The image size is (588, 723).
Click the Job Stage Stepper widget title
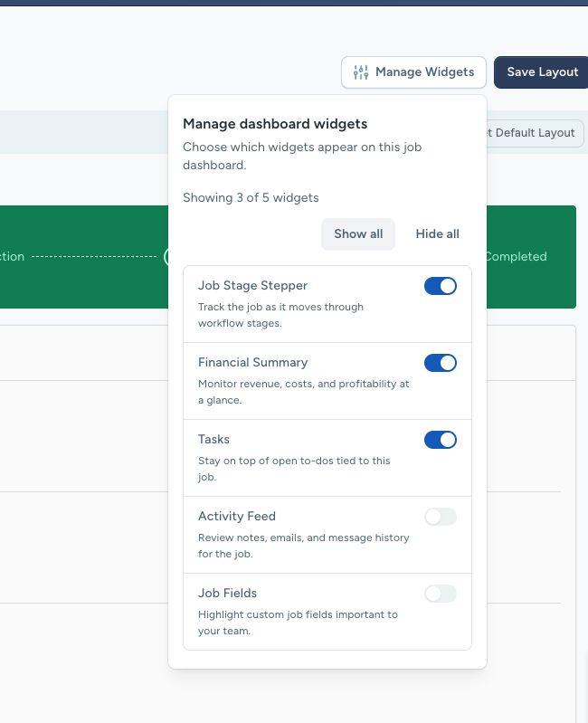[x=252, y=286]
